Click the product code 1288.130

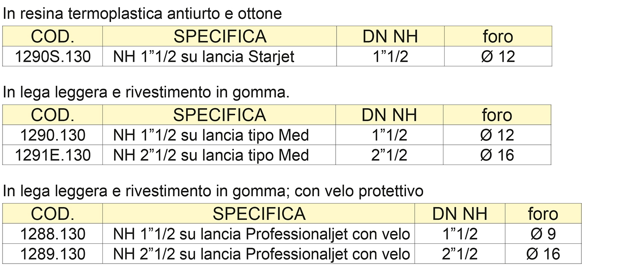(53, 234)
